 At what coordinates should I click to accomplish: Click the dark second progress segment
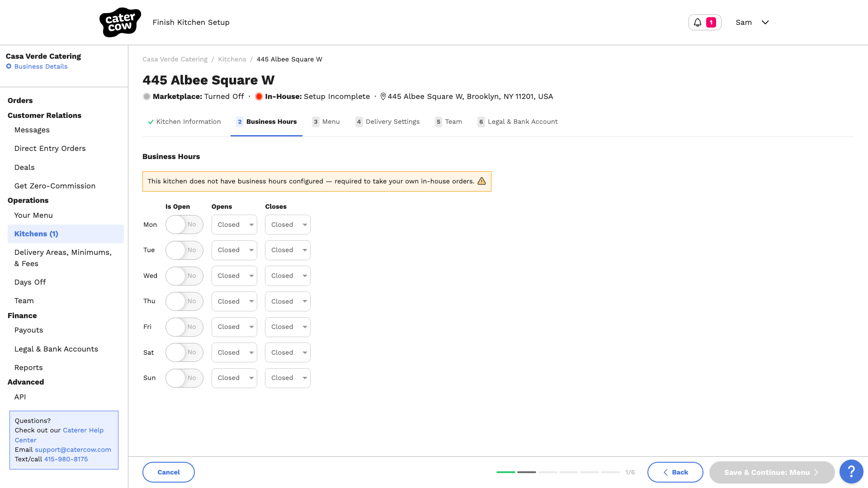pos(527,472)
